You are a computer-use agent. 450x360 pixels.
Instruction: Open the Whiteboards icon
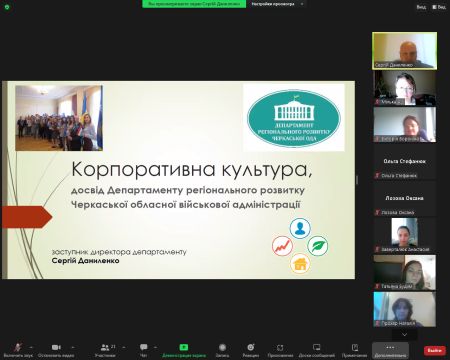pyautogui.click(x=316, y=347)
